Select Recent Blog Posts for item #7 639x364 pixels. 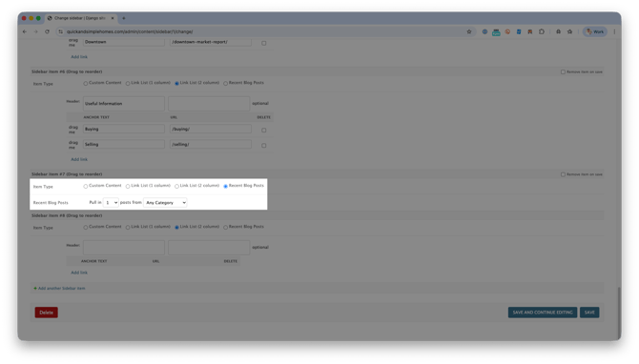click(x=225, y=186)
